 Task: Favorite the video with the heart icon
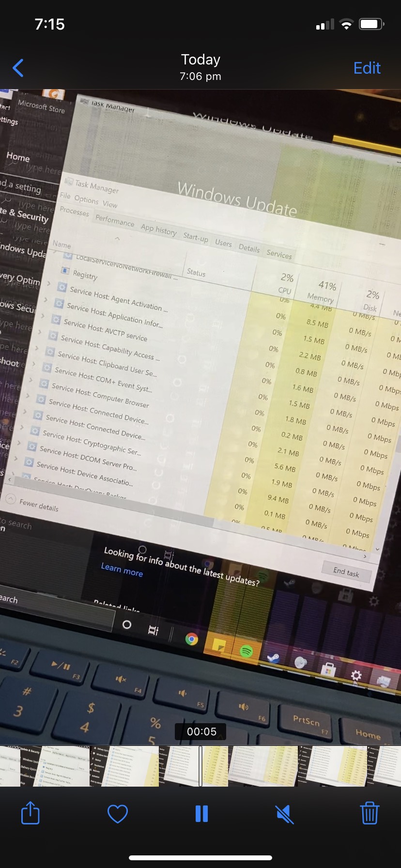(x=117, y=814)
